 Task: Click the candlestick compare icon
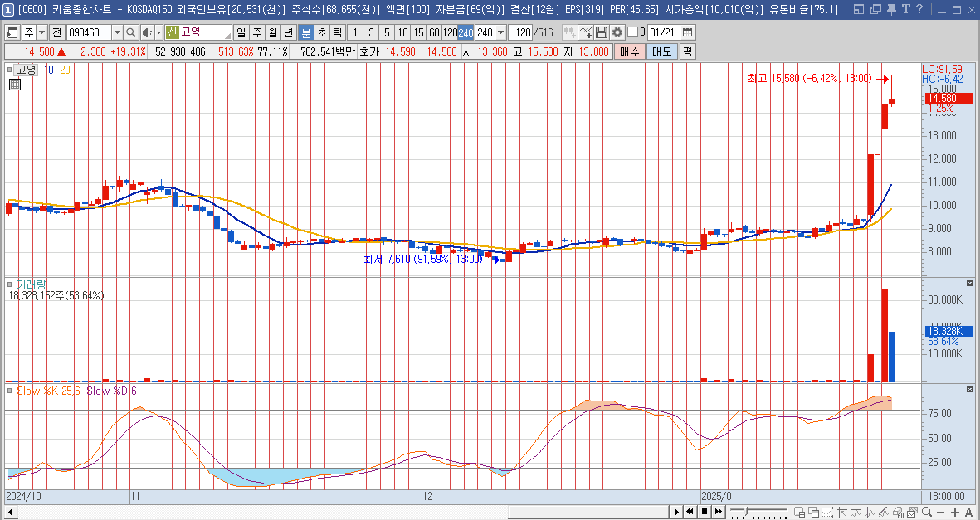click(570, 32)
